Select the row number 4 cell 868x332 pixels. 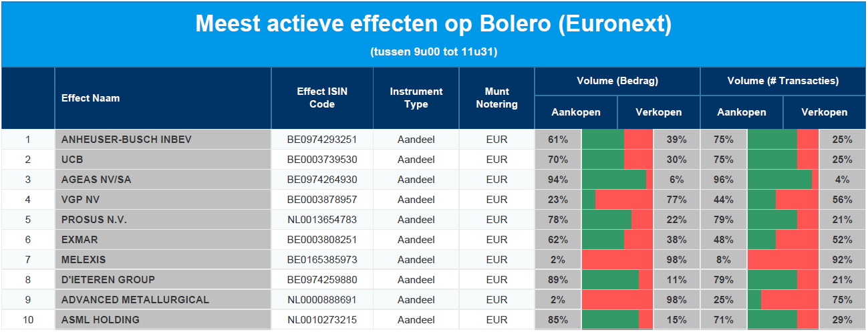pyautogui.click(x=28, y=200)
